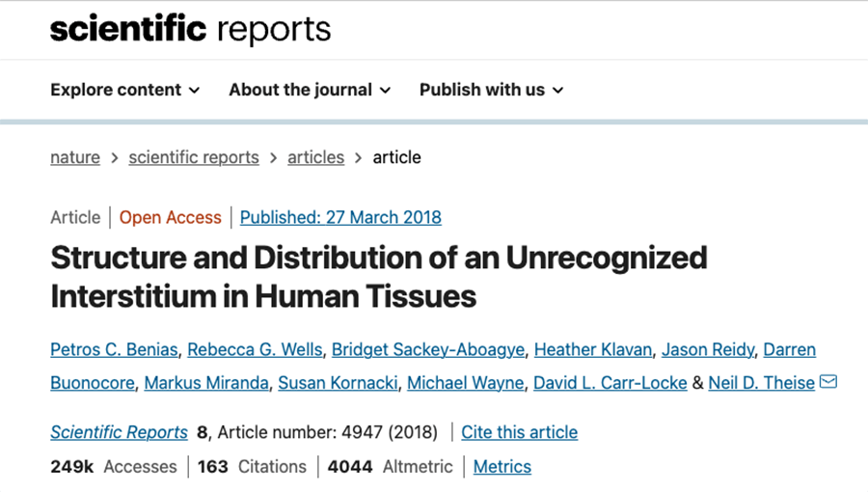
Task: Open the About the journal menu
Action: pos(310,90)
